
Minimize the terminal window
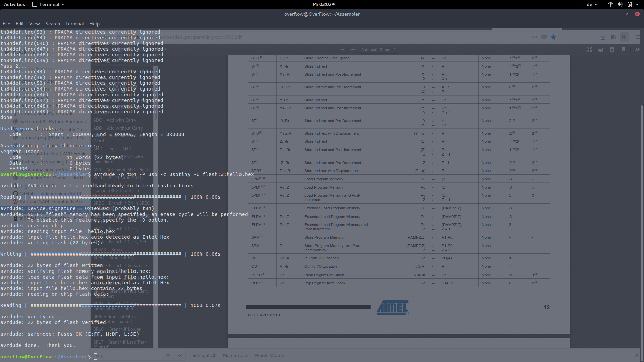tap(615, 14)
